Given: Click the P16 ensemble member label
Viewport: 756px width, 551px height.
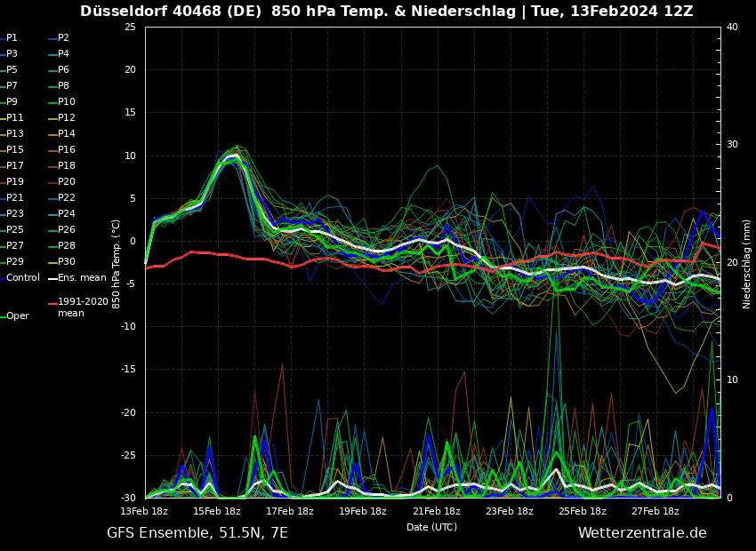Looking at the screenshot, I should click(x=66, y=150).
